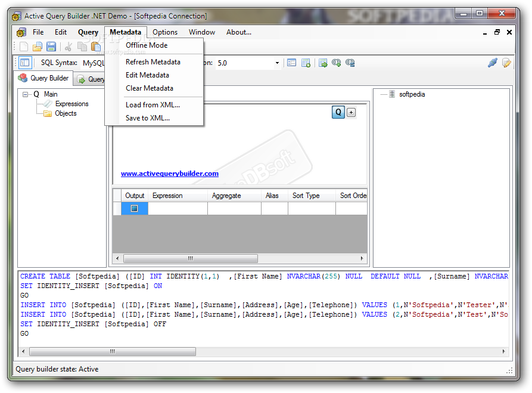Choose Save to XML menu entry
The width and height of the screenshot is (532, 393).
[154, 118]
